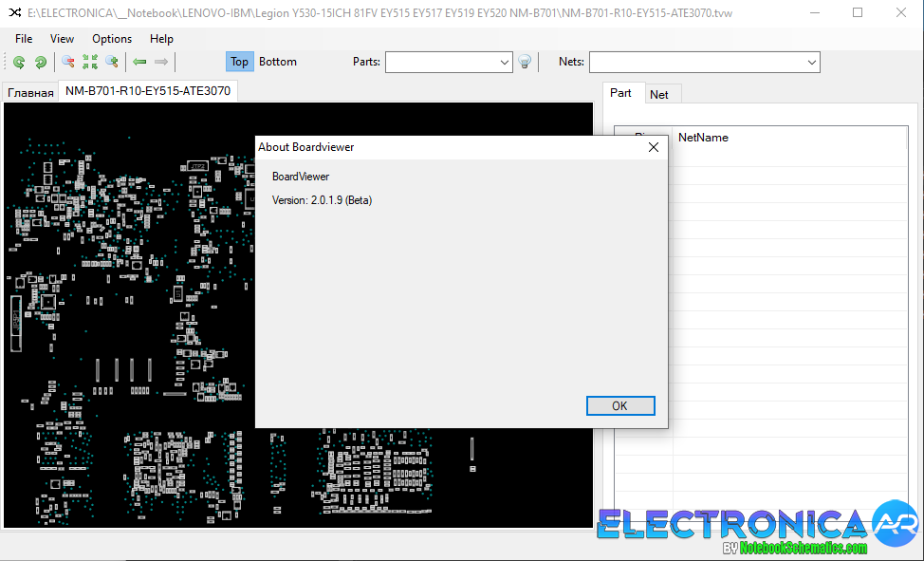Close the main Boardviewer window

click(x=901, y=12)
